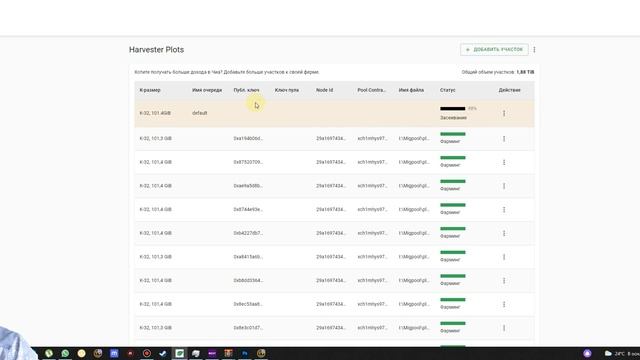This screenshot has height=360, width=640.
Task: Click green farming bar of plot 0xa194b0bd
Action: tap(453, 134)
